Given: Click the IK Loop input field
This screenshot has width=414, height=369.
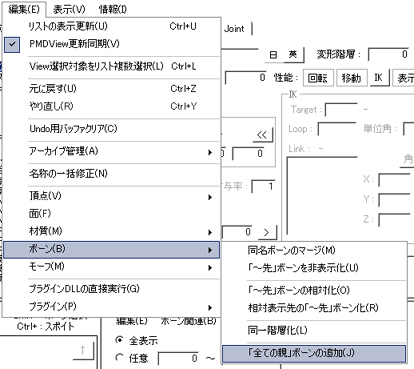Looking at the screenshot, I should [x=337, y=129].
